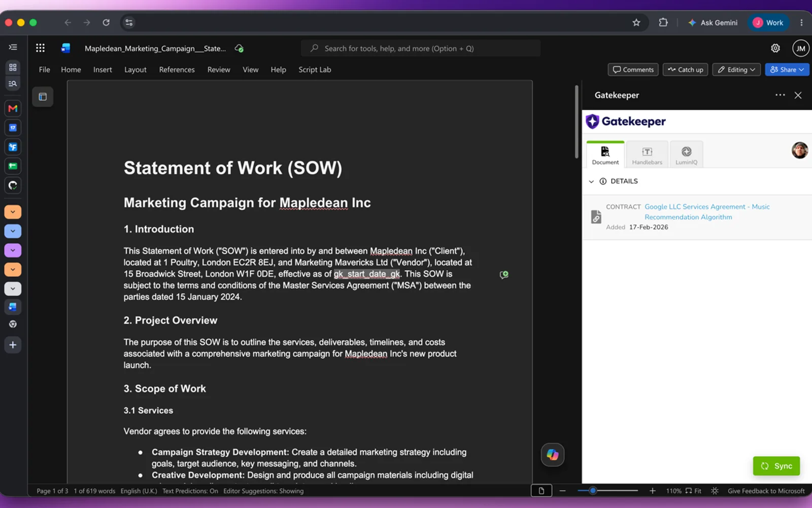
Task: Open Google Calendar sidebar icon
Action: tap(13, 128)
